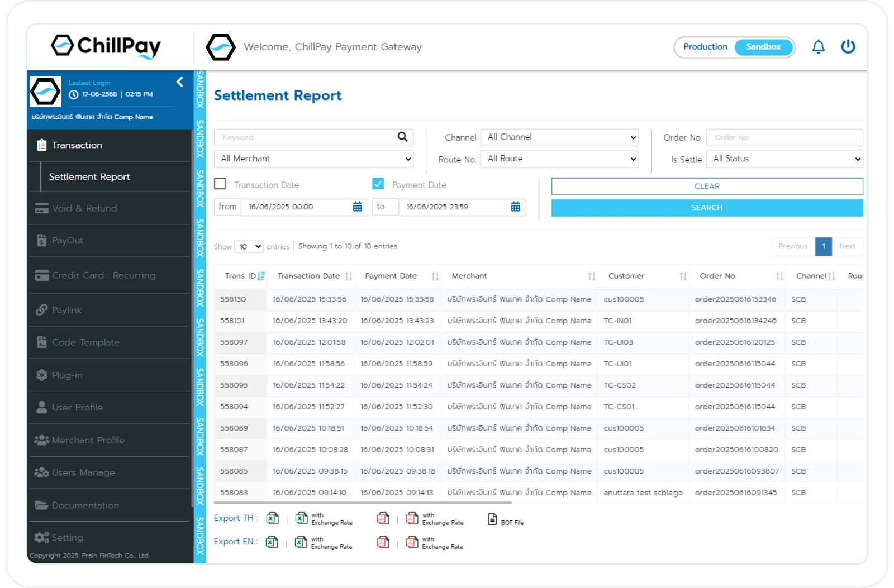Viewport: 894px width, 588px height.
Task: Click the Order No. input field
Action: tap(784, 137)
